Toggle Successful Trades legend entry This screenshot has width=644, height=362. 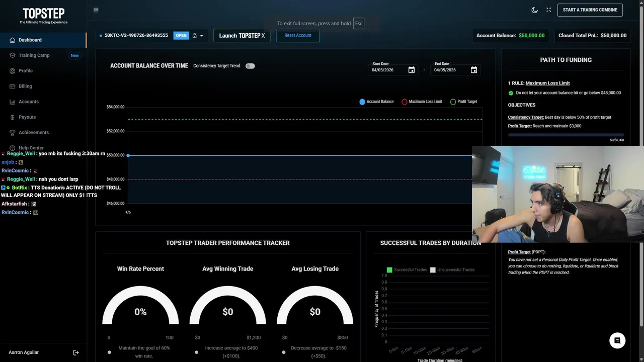(x=407, y=270)
